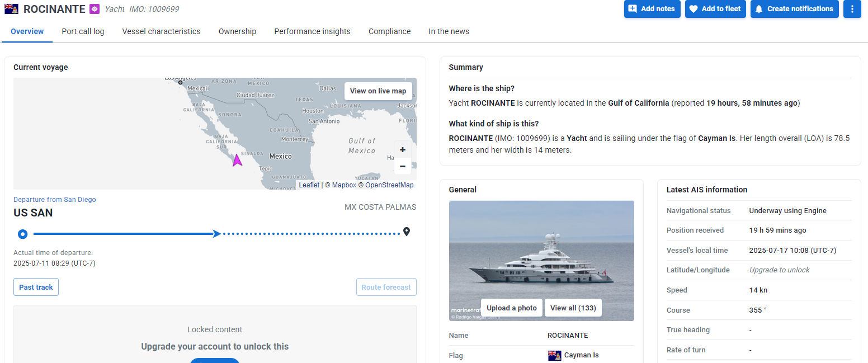Click the Latest AIS information heading

coord(707,190)
